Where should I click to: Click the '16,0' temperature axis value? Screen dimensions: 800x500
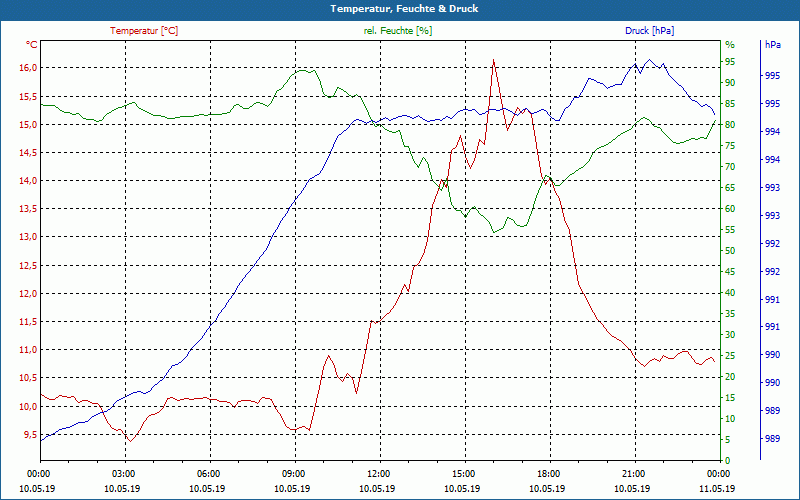pyautogui.click(x=29, y=68)
